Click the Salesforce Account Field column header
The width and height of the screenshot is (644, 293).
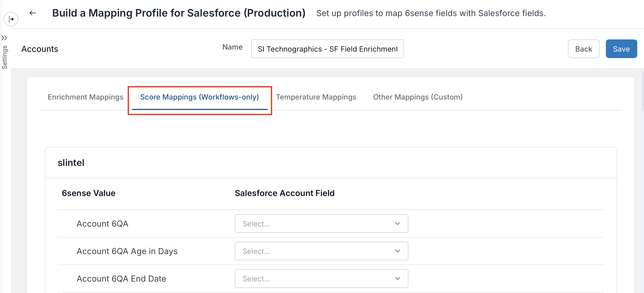[285, 193]
